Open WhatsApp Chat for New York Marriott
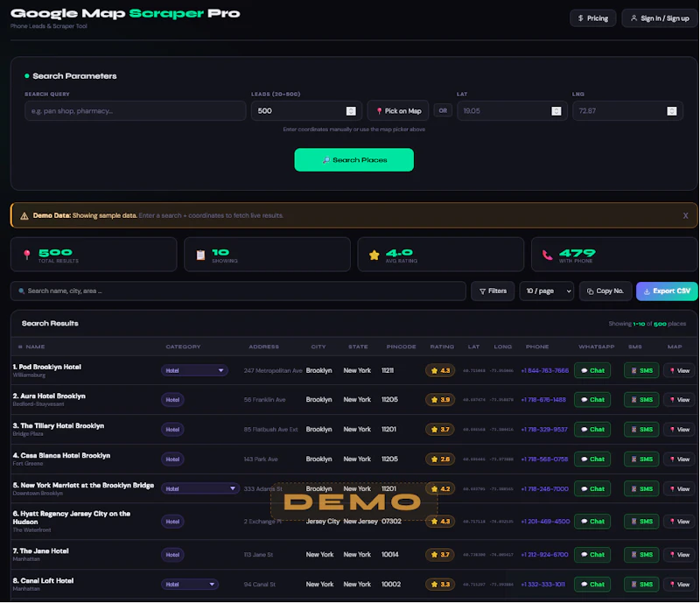The height and width of the screenshot is (603, 700). click(x=592, y=488)
